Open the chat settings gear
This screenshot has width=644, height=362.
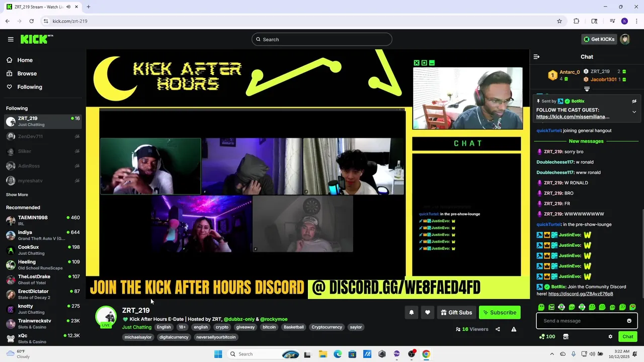tap(610, 336)
